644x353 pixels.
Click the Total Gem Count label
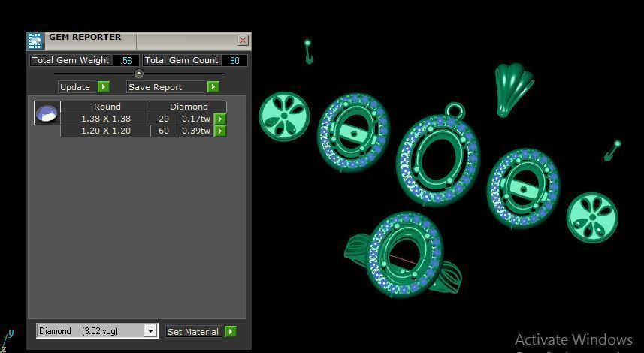[182, 60]
